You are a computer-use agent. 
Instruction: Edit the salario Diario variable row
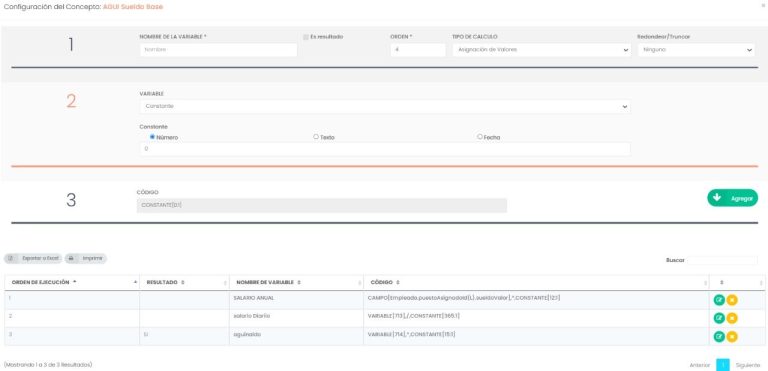point(719,318)
